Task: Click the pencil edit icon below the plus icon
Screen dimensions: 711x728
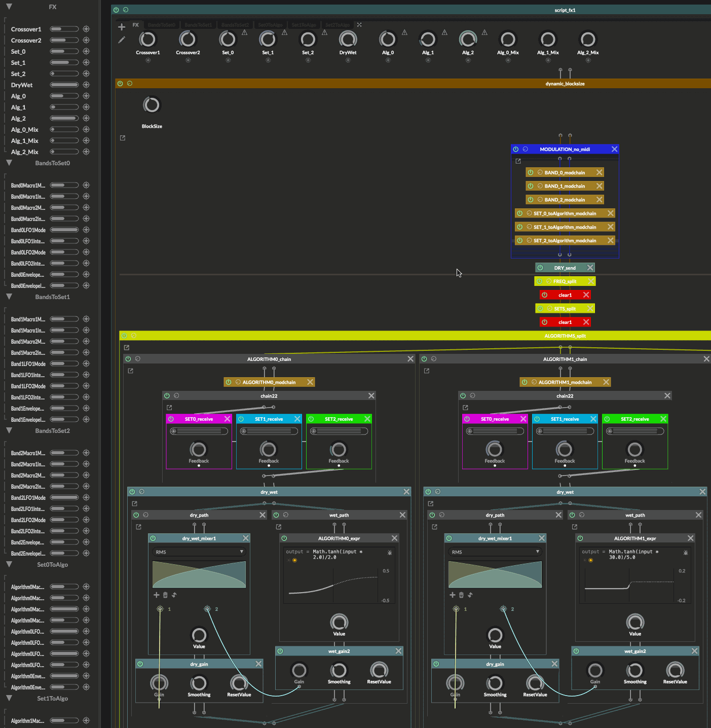Action: pyautogui.click(x=122, y=40)
